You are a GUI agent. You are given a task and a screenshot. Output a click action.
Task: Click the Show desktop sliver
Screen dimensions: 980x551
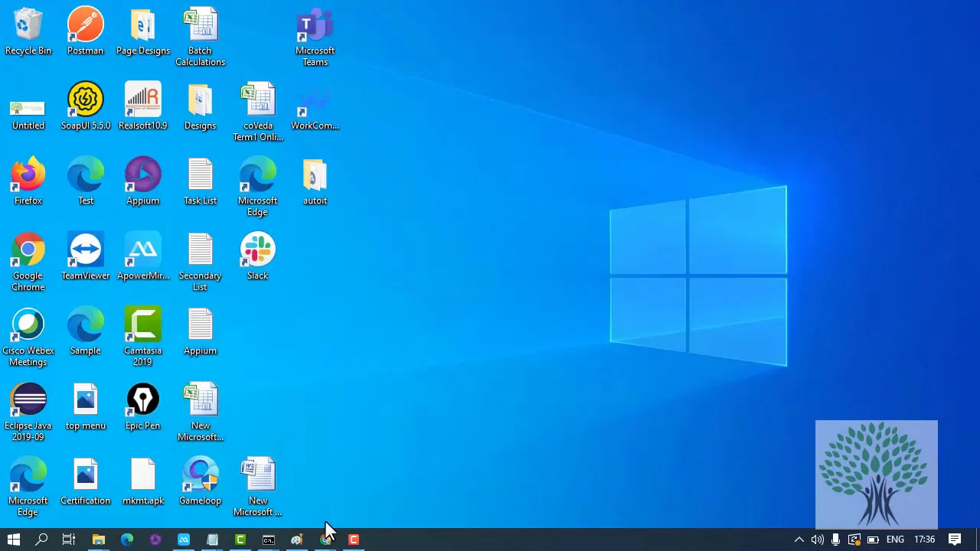pyautogui.click(x=978, y=540)
